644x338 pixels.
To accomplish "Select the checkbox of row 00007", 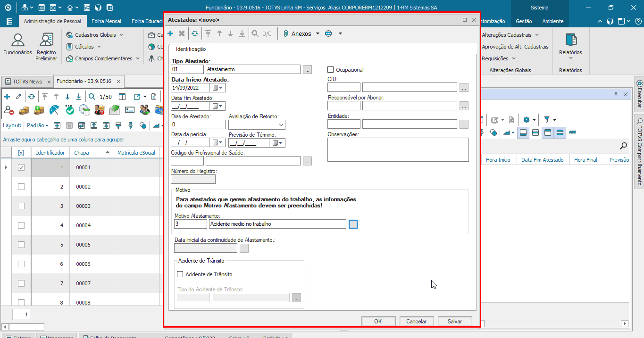I will point(21,283).
